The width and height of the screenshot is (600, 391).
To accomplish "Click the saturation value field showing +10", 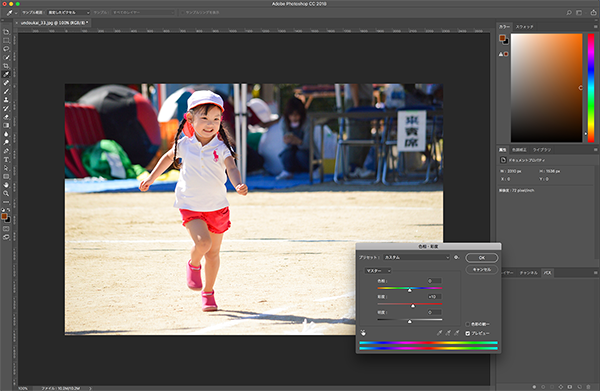I will [434, 297].
